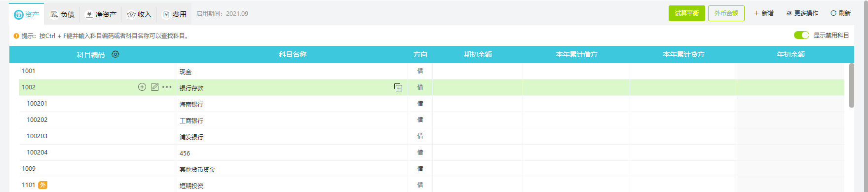Open the column settings gear beside 科目编码
The height and width of the screenshot is (192, 868).
115,54
